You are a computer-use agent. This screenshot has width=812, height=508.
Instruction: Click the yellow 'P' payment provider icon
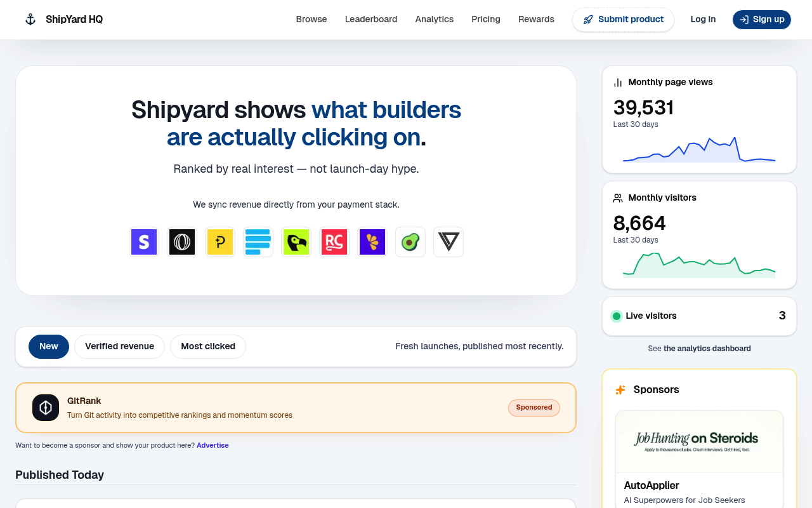tap(220, 242)
